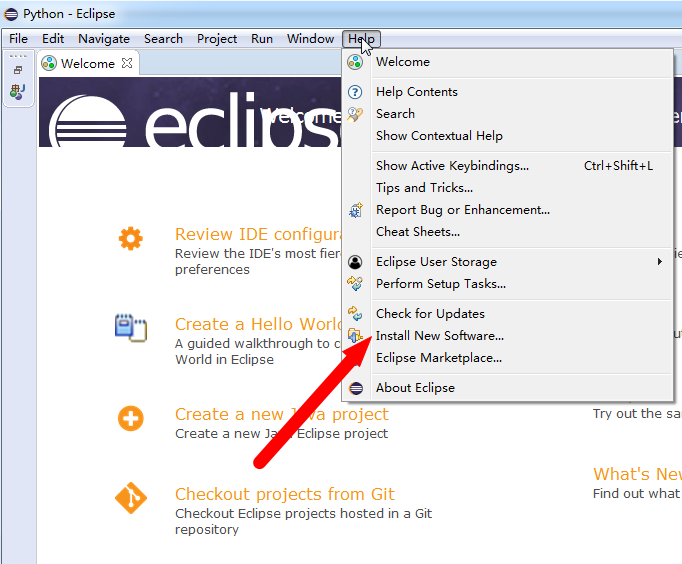Viewport: 682px width, 564px height.
Task: Open the What's New link
Action: tap(637, 474)
